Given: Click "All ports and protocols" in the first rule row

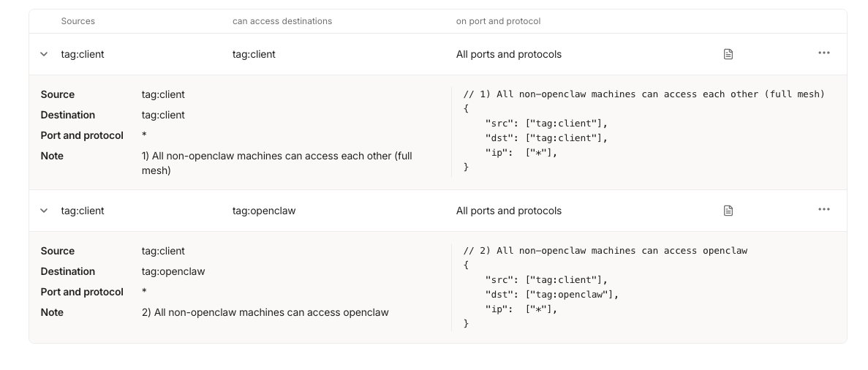Looking at the screenshot, I should [508, 54].
